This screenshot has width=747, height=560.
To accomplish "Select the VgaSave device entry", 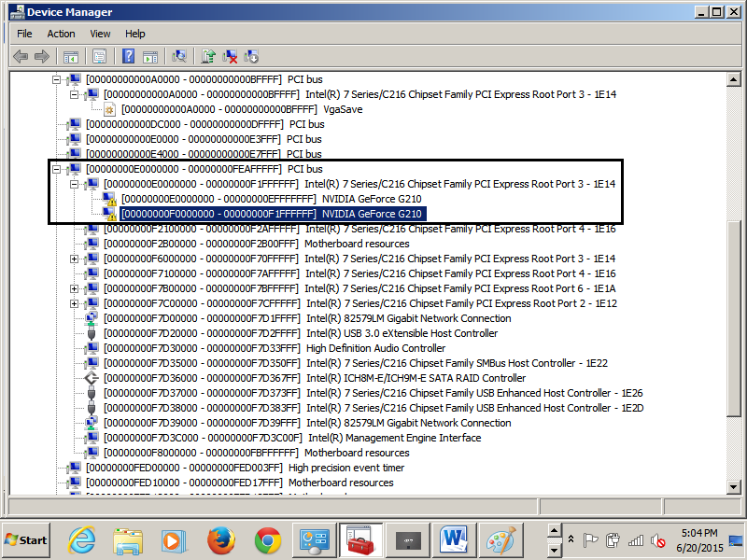I will pos(242,109).
